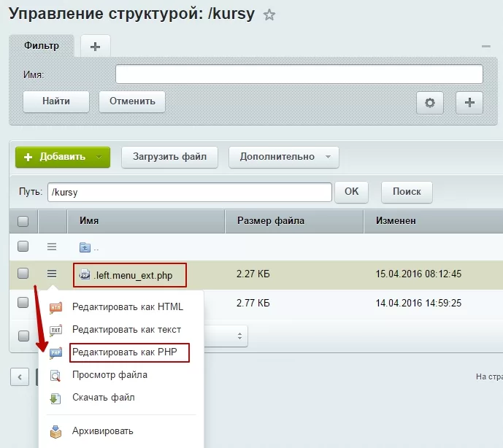Check the .left.menu_ext.php row checkbox
Screen dimensions: 503x448
coord(23,273)
